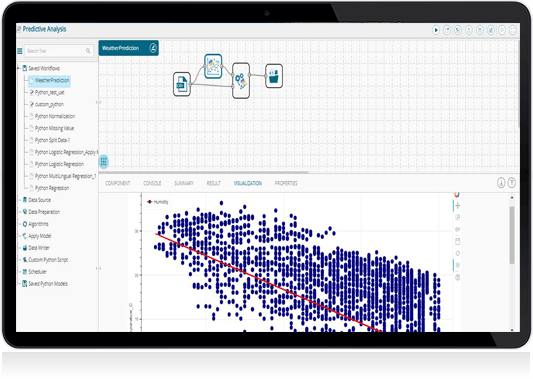Image resolution: width=533 pixels, height=379 pixels.
Task: Click the visualization panel vertical scrollbar
Action: pyautogui.click(x=512, y=235)
